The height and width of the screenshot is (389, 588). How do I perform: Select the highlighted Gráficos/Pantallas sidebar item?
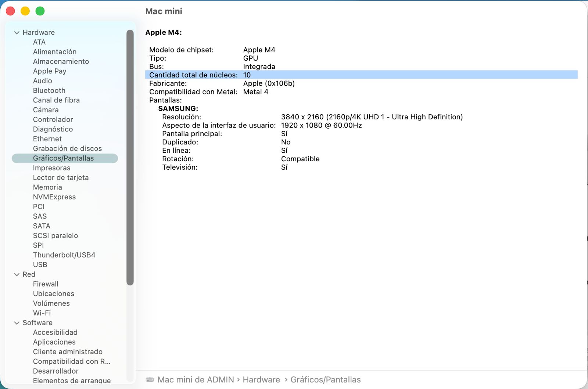tap(65, 158)
